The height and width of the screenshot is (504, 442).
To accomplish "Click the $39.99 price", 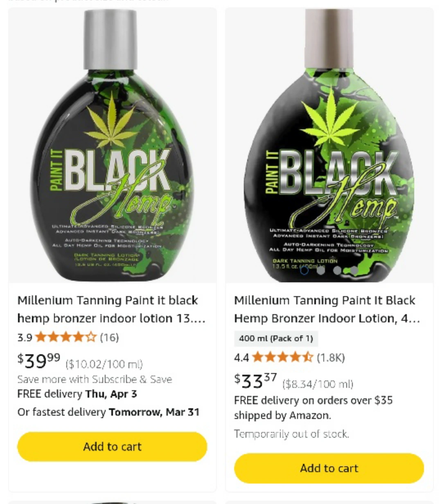I will coord(39,360).
